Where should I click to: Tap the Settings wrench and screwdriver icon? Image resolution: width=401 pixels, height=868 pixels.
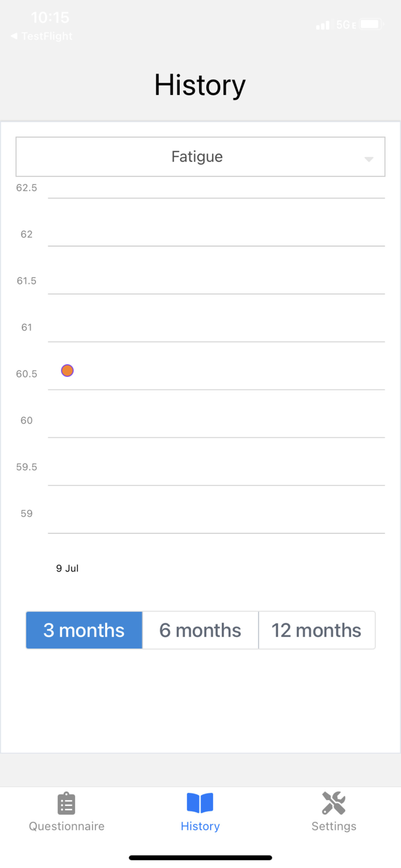click(334, 803)
